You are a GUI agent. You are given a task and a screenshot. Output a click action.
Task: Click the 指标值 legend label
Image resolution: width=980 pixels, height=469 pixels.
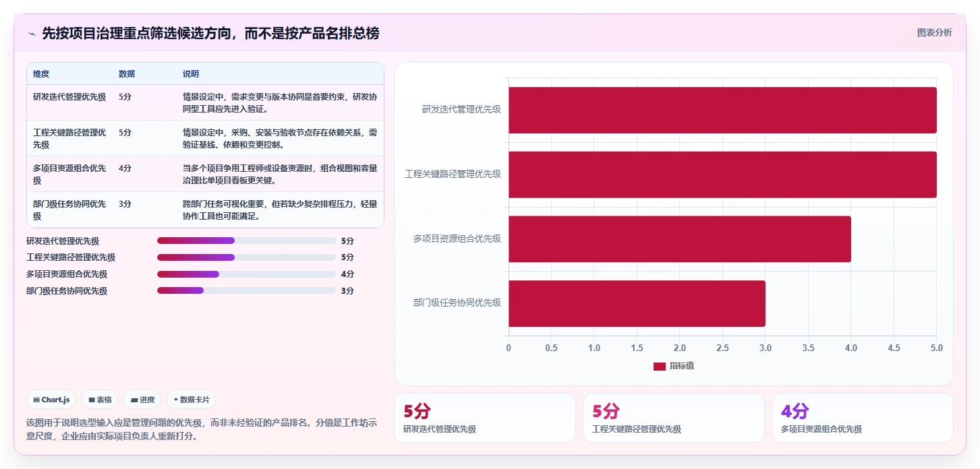682,366
